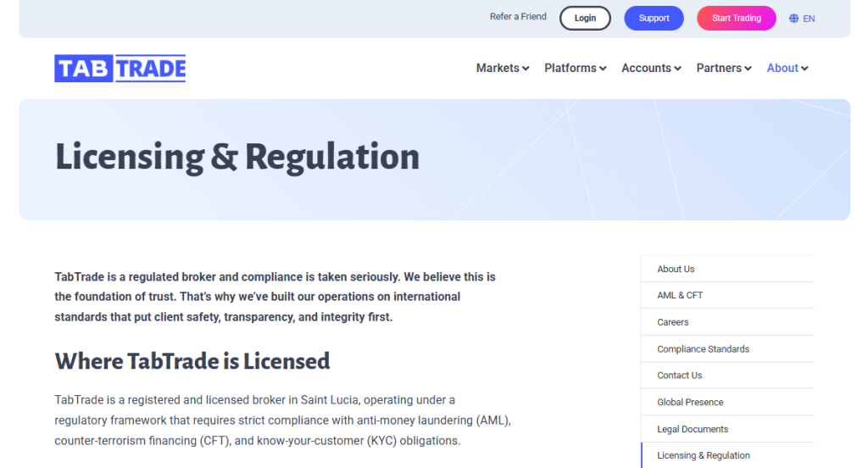This screenshot has height=468, width=868.
Task: Click the Login button
Action: coord(585,18)
